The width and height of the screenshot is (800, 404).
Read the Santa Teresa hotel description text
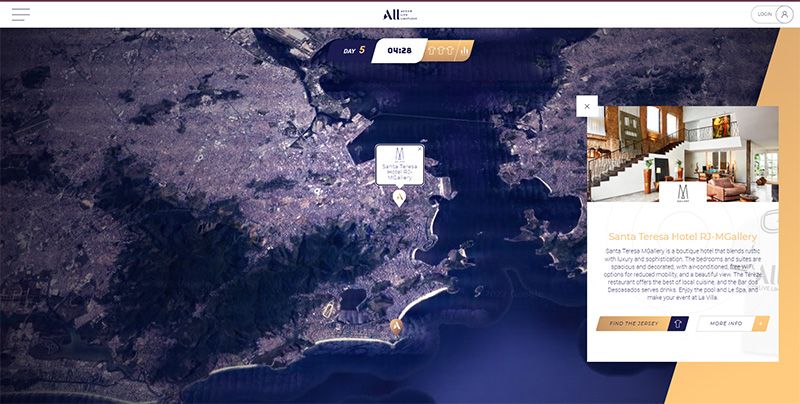click(683, 274)
